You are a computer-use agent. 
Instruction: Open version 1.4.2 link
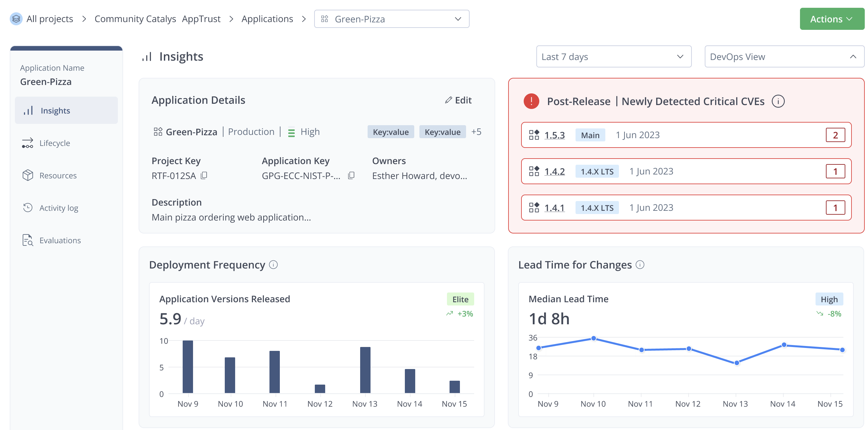(554, 171)
